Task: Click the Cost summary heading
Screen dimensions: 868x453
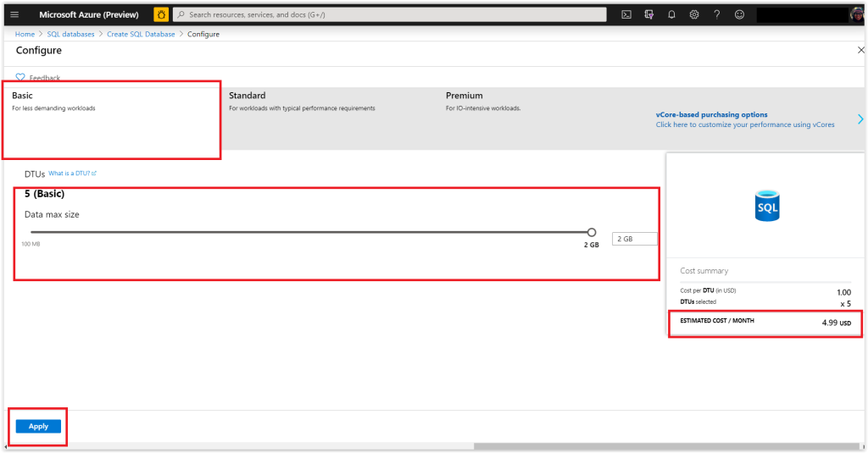Action: pos(704,271)
